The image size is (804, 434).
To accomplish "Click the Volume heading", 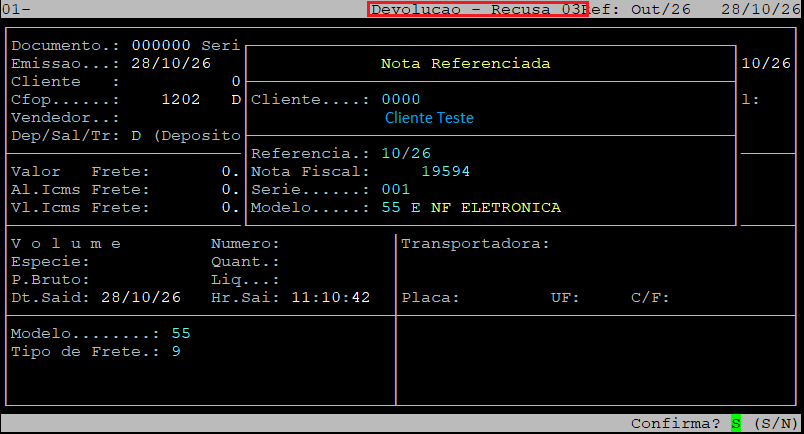I will click(x=66, y=244).
